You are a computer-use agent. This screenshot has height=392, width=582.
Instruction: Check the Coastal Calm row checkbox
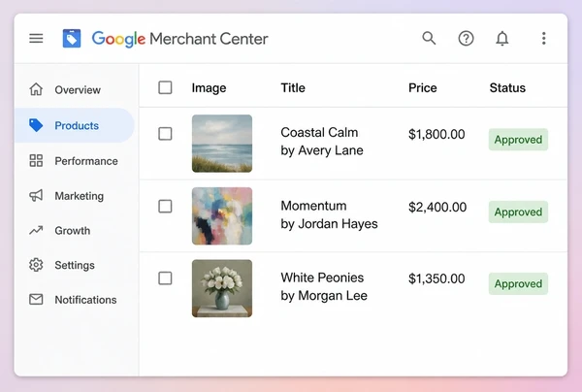[x=165, y=134]
